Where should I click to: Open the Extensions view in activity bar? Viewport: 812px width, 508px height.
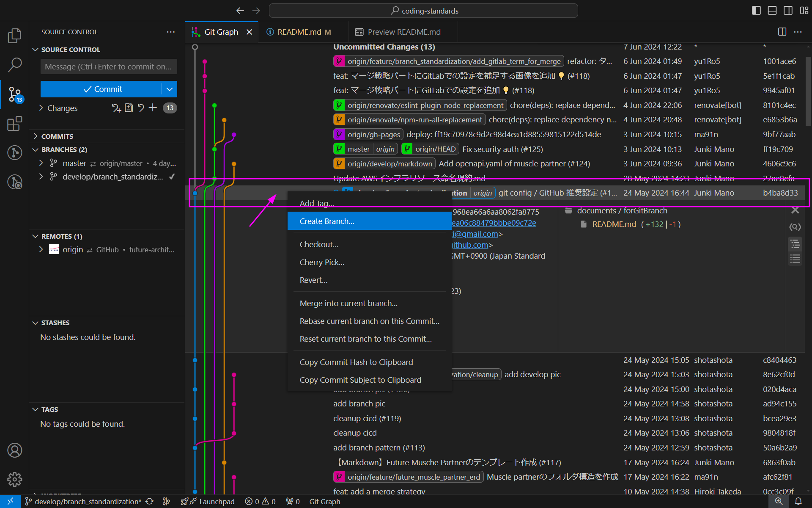[x=14, y=124]
